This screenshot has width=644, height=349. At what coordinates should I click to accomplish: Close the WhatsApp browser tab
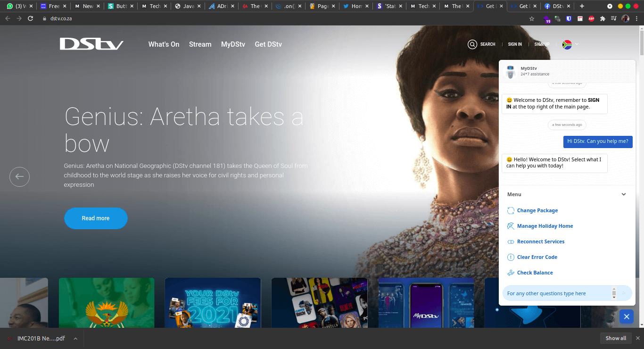coord(31,6)
